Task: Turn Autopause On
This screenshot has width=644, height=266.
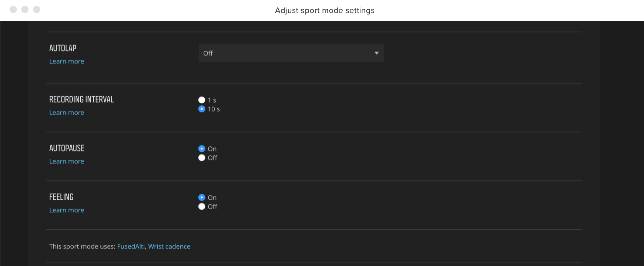Action: [x=202, y=149]
